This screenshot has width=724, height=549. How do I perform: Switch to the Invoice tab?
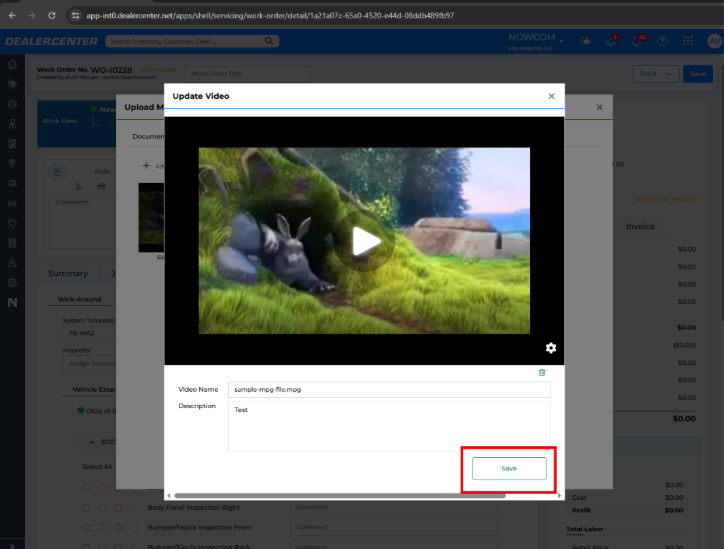tap(640, 226)
